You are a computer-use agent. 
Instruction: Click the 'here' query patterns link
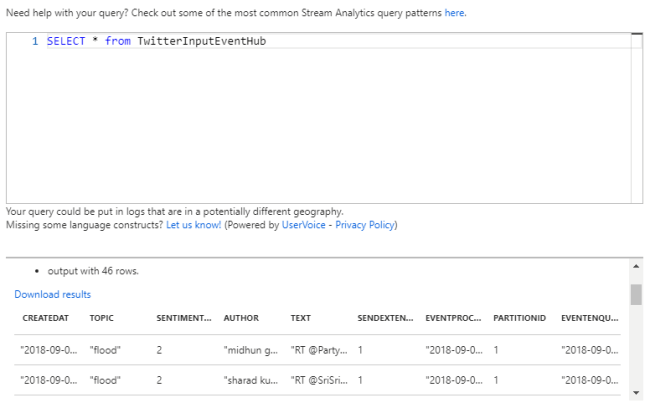tap(455, 13)
